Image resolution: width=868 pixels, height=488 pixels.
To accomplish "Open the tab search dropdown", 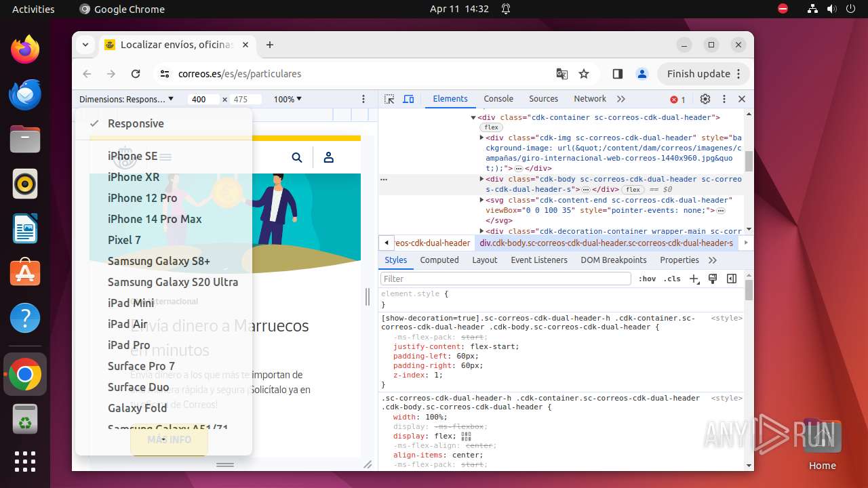I will (x=85, y=45).
